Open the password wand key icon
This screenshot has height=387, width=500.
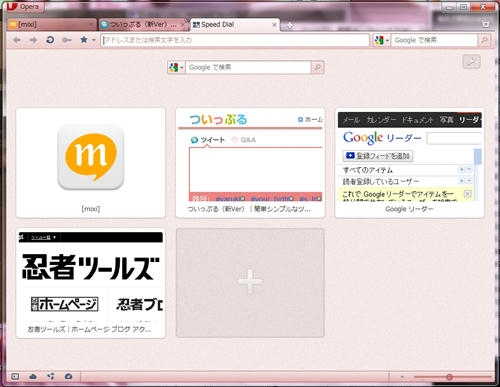tap(67, 40)
